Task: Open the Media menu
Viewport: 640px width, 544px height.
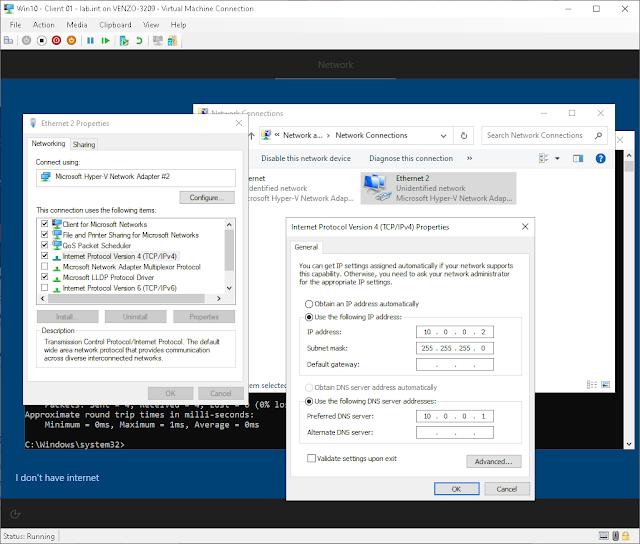Action: click(x=77, y=25)
